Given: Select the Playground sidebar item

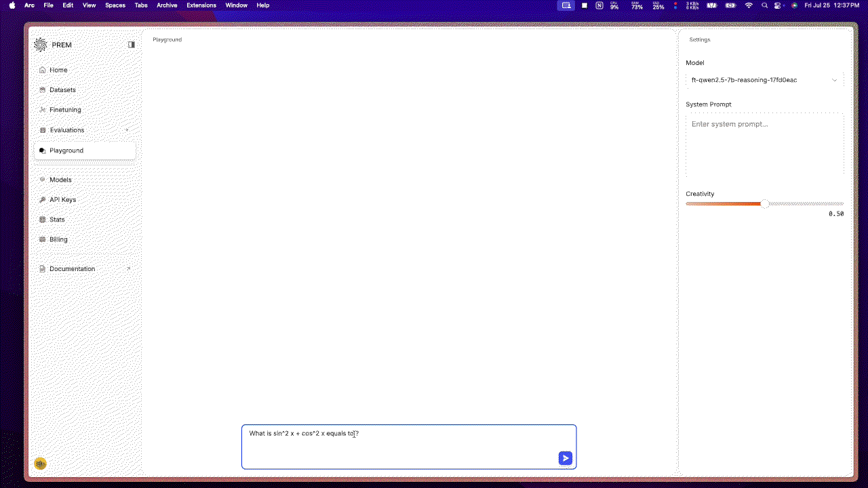Looking at the screenshot, I should 85,150.
